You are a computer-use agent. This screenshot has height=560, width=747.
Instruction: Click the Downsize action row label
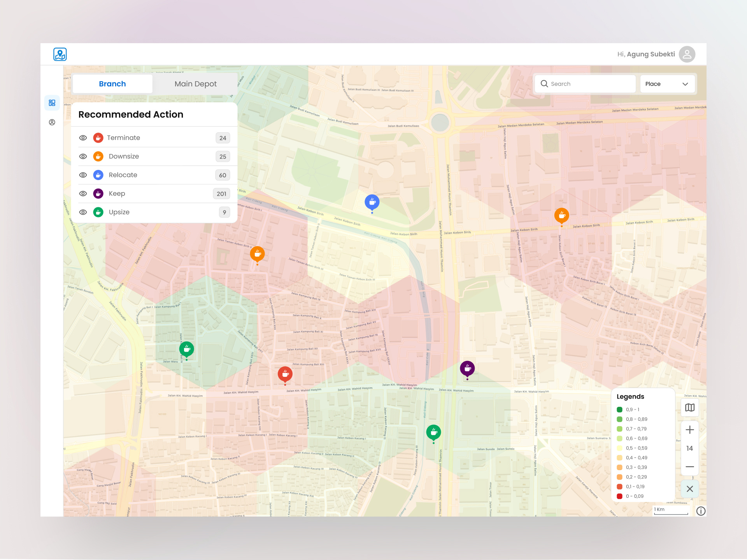click(x=124, y=156)
